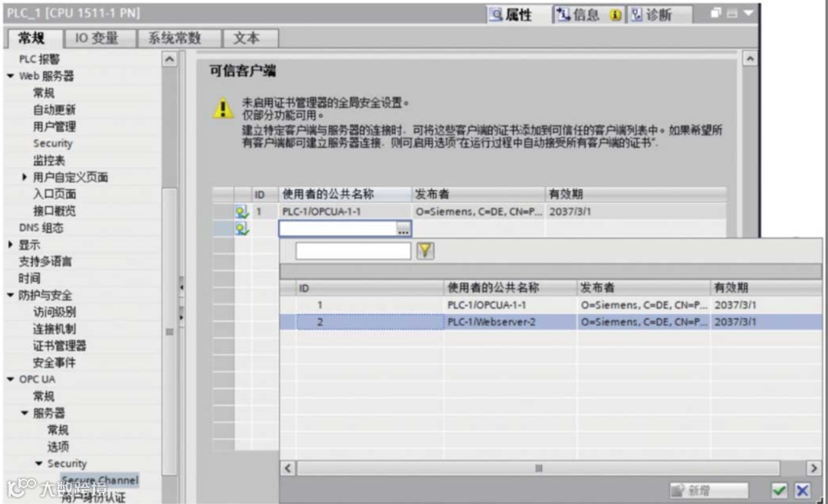
Task: Click the yellow filter funnel icon
Action: [x=425, y=250]
